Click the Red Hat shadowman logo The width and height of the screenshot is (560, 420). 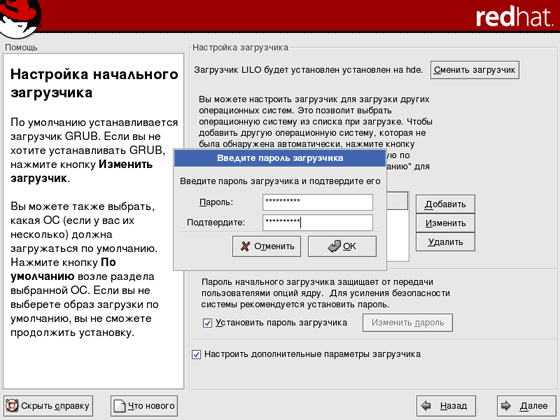tap(20, 18)
